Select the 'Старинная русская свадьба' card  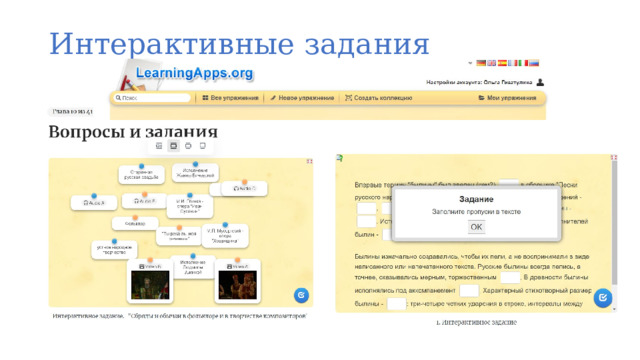pyautogui.click(x=141, y=175)
